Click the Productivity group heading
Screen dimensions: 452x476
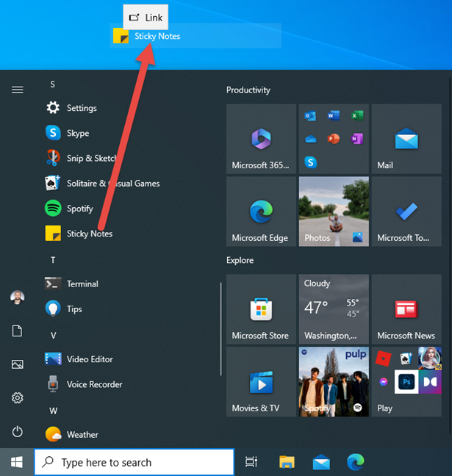tap(248, 90)
